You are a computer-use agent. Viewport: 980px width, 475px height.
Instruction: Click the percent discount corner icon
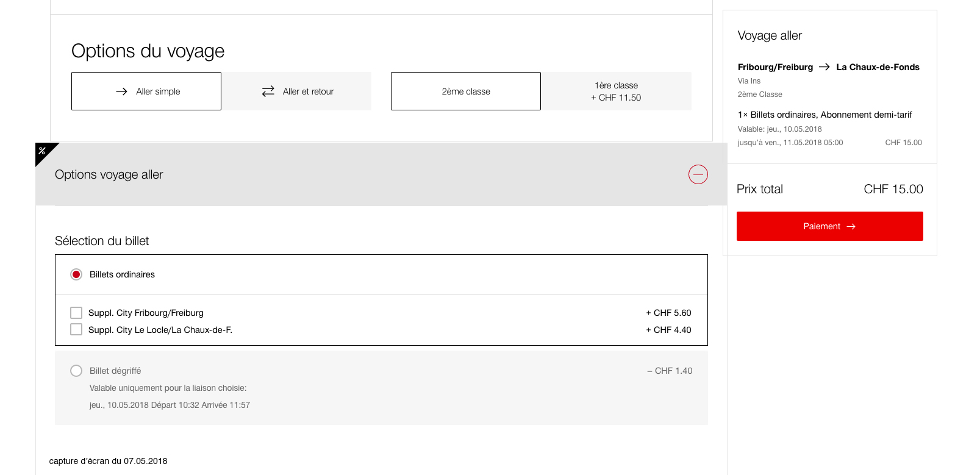[43, 151]
